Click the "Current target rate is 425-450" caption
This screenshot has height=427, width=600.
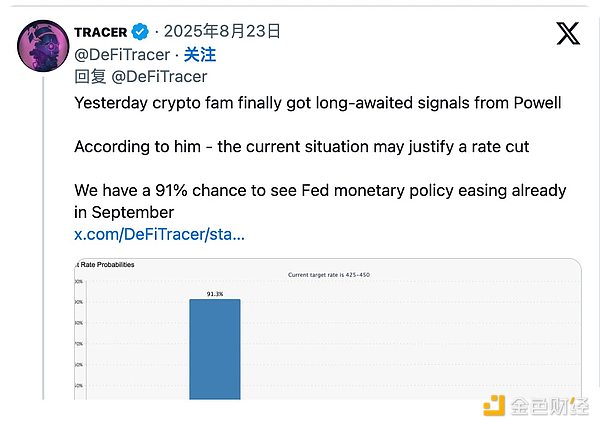[327, 275]
